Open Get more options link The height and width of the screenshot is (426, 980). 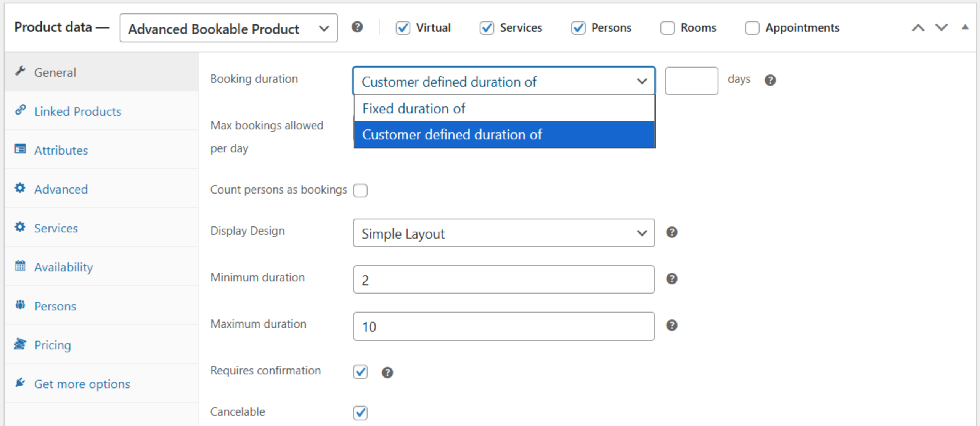82,384
